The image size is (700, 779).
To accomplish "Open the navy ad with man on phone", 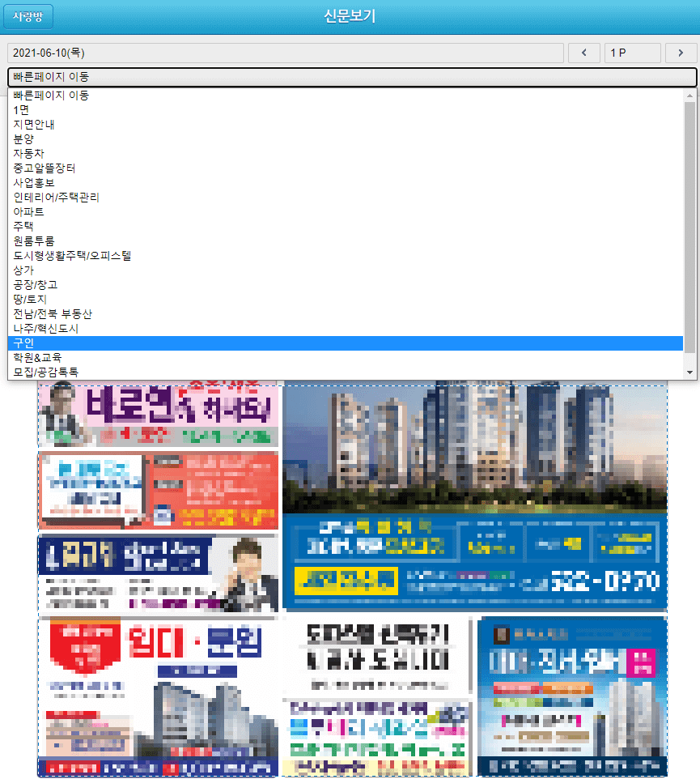I will (159, 573).
